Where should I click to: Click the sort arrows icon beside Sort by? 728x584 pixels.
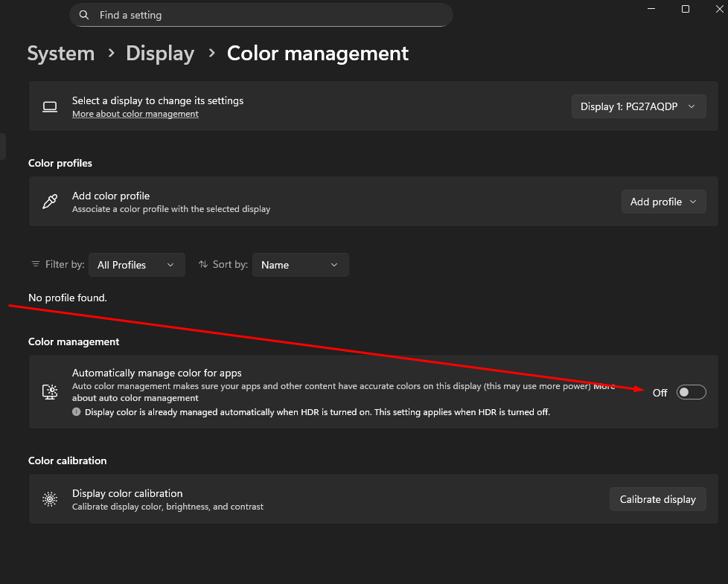click(202, 264)
